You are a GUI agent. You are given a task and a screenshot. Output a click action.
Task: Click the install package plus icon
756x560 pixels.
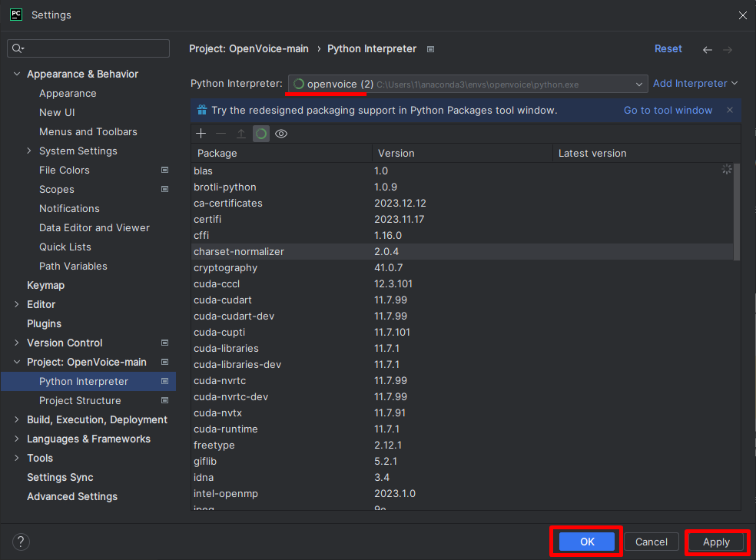pos(201,134)
